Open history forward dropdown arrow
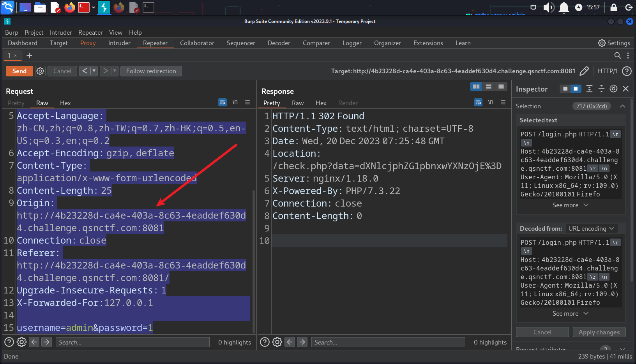Viewport: 636px width, 364px height. pyautogui.click(x=115, y=71)
